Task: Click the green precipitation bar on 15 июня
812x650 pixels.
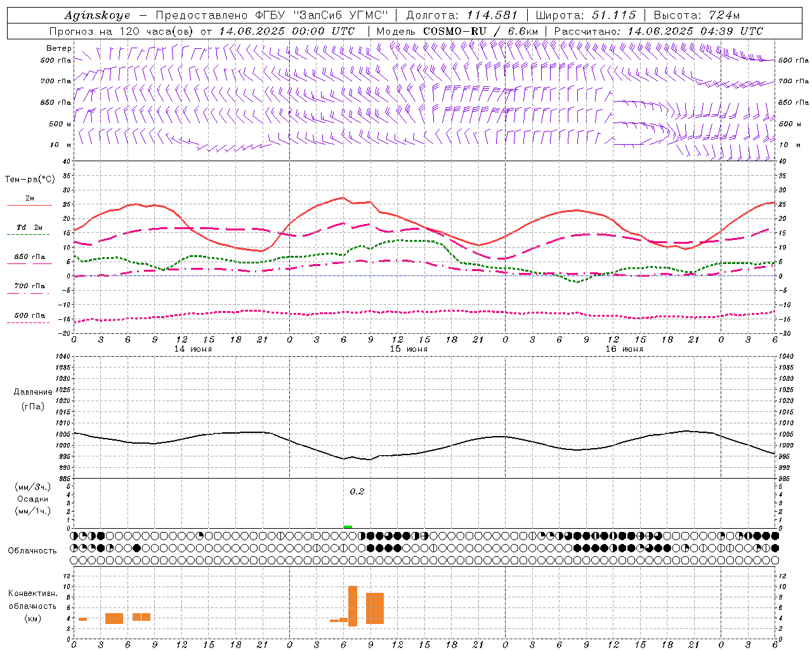Action: click(x=348, y=527)
